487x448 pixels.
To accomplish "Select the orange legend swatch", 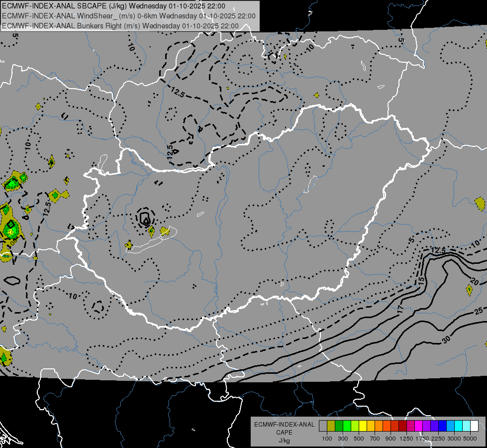I will 379,426.
